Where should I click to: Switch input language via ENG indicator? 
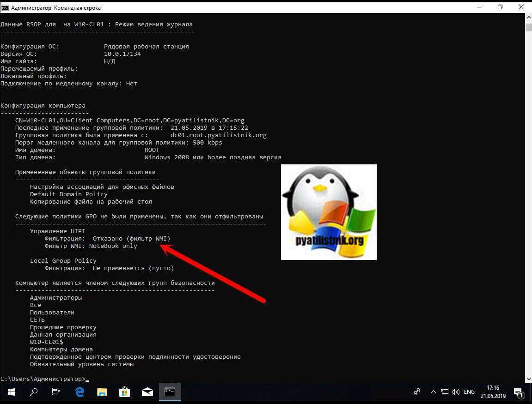tap(469, 392)
